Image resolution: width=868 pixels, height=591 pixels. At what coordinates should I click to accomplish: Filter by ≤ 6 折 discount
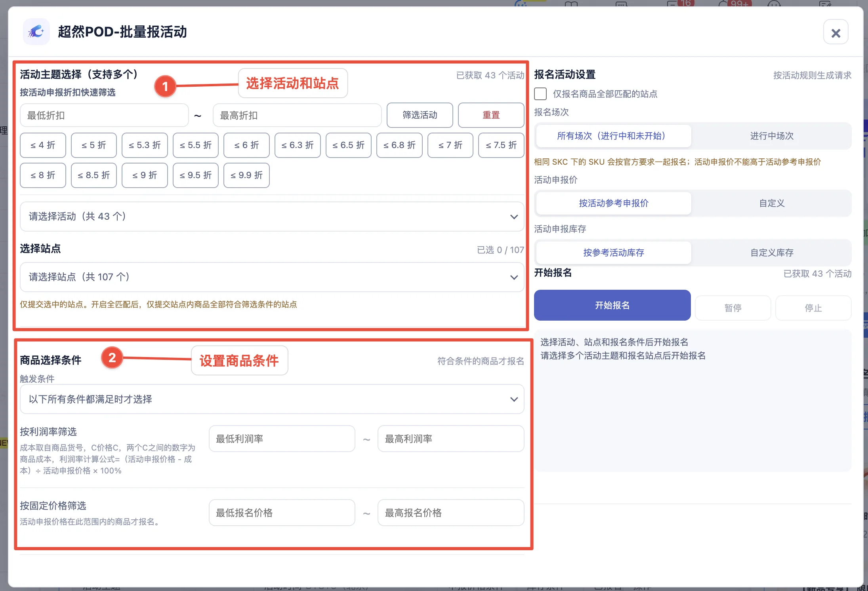pos(246,145)
